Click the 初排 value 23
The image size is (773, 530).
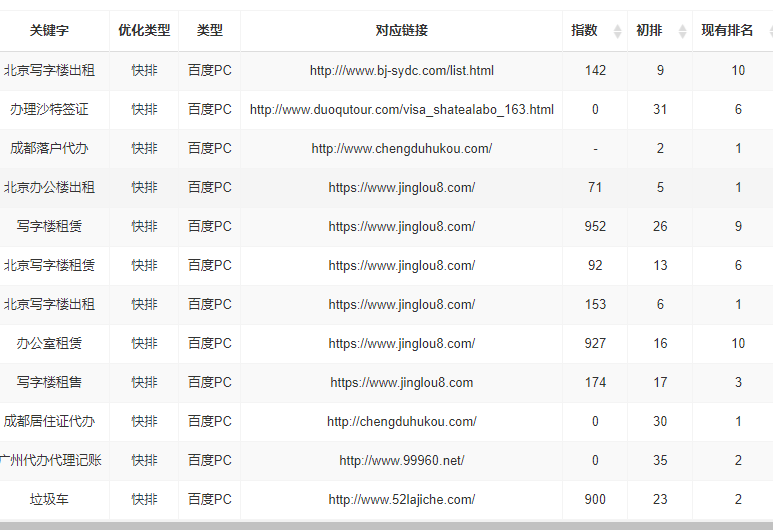point(660,498)
